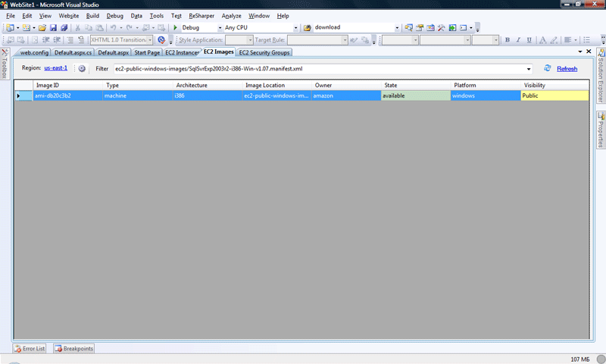Open the Debug configuration dropdown
This screenshot has width=606, height=364.
(x=220, y=28)
